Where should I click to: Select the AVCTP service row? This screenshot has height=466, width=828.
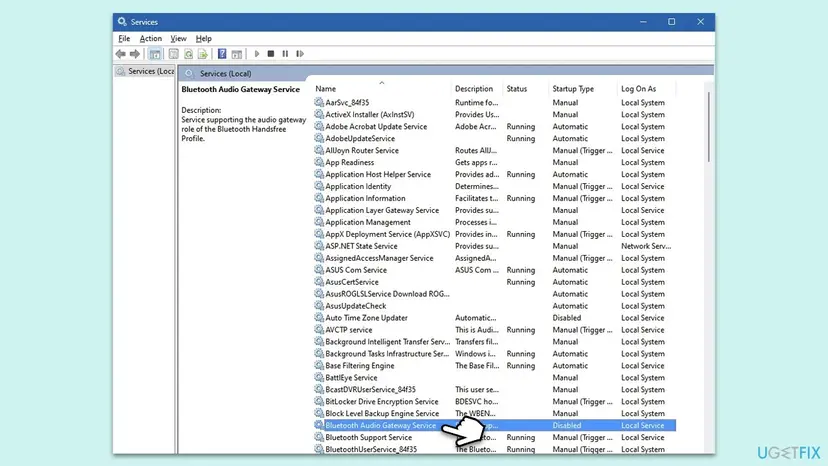(494, 330)
